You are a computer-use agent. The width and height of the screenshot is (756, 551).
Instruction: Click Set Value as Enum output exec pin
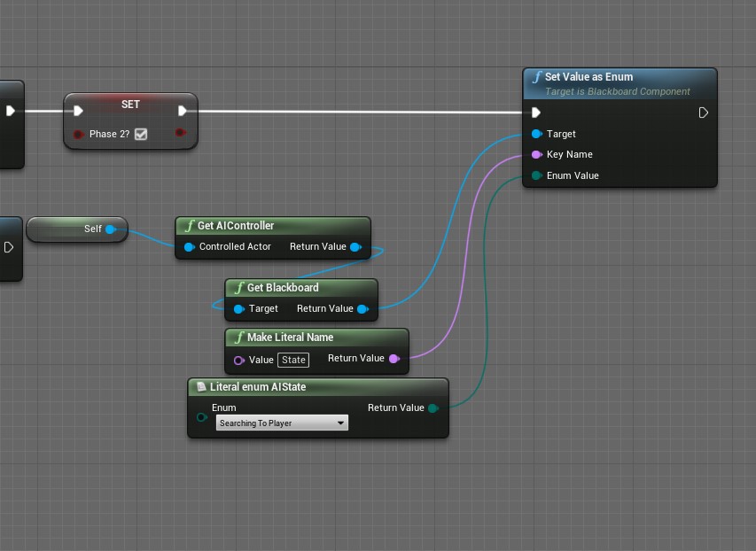pos(703,113)
